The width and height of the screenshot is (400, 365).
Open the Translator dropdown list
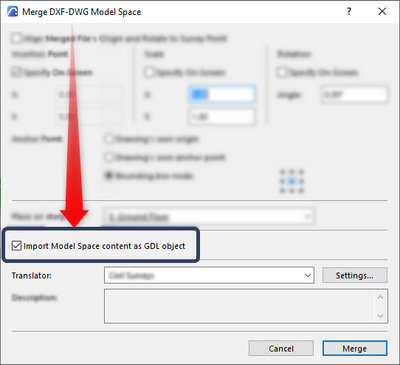pos(209,275)
